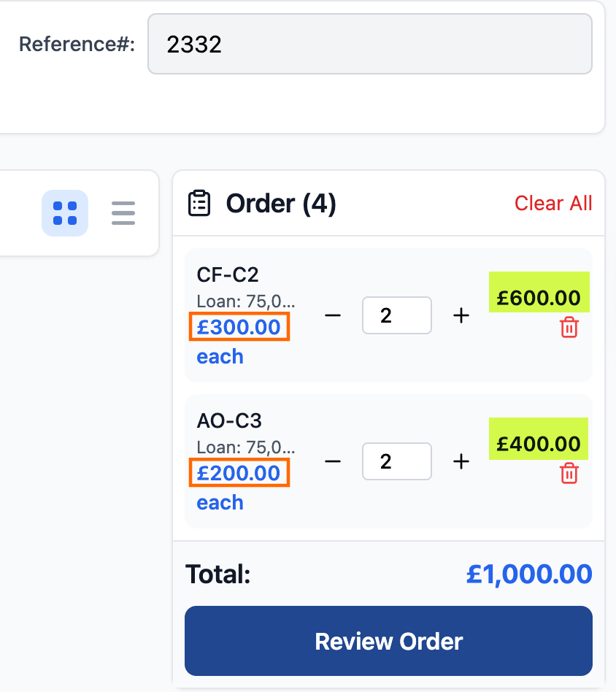Focus the Reference# input field
Image resolution: width=616 pixels, height=692 pixels.
[369, 45]
